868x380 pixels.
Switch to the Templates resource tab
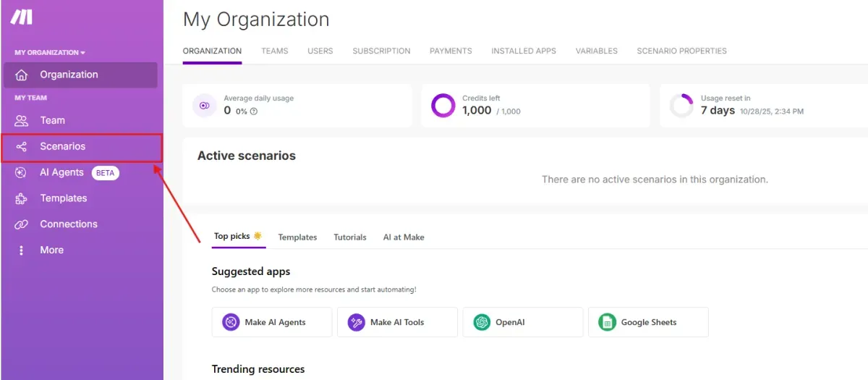point(297,237)
